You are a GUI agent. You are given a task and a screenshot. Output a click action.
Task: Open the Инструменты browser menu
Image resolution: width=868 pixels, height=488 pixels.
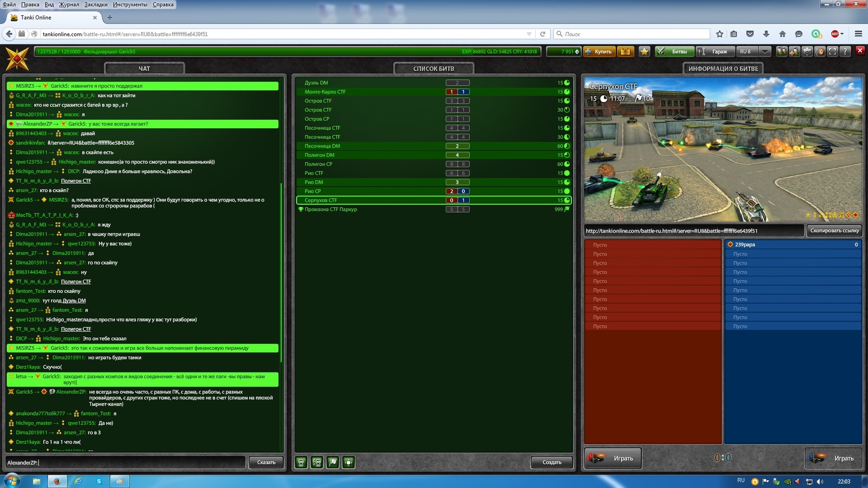pos(130,5)
